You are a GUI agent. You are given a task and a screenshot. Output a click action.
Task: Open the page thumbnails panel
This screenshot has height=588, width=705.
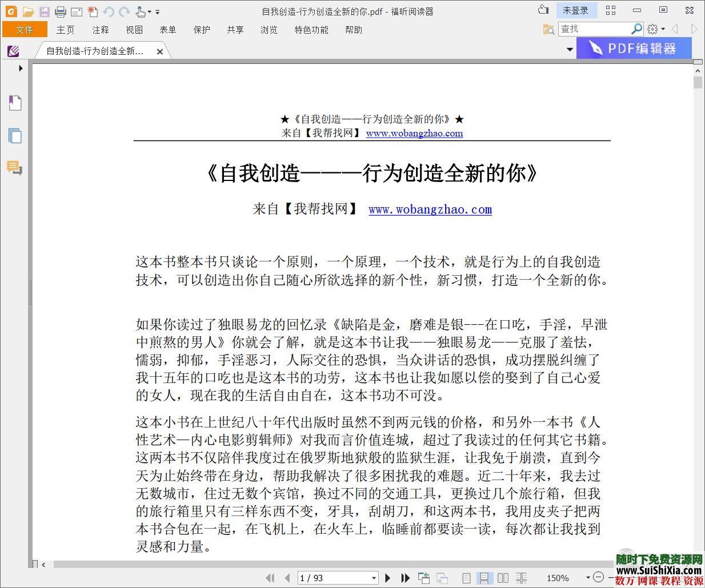tap(15, 136)
